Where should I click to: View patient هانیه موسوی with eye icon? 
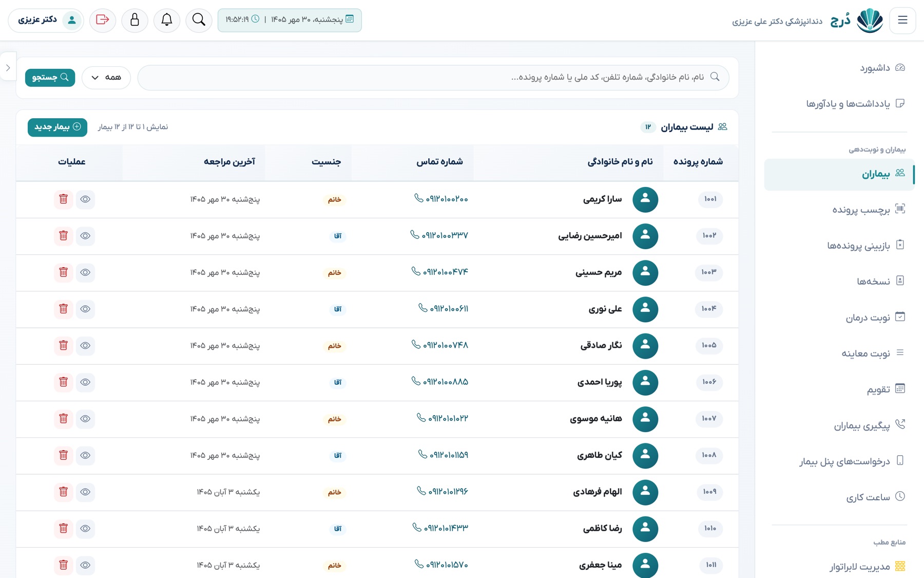click(x=85, y=419)
